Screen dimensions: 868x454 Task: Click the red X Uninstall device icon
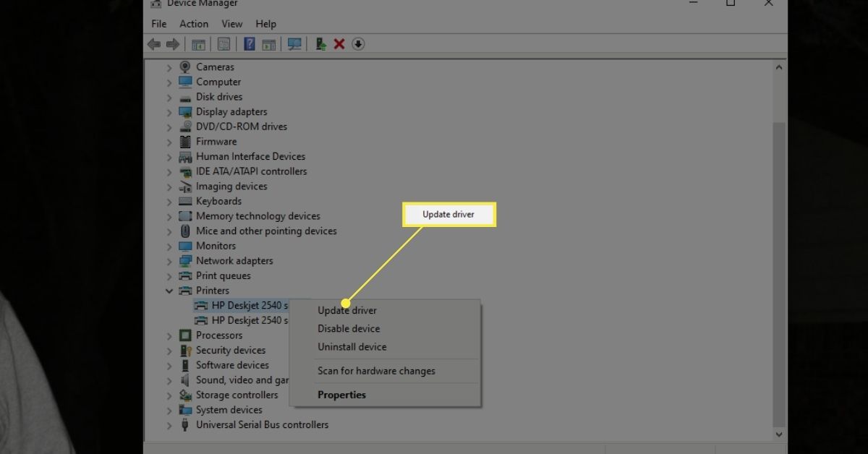[x=339, y=44]
